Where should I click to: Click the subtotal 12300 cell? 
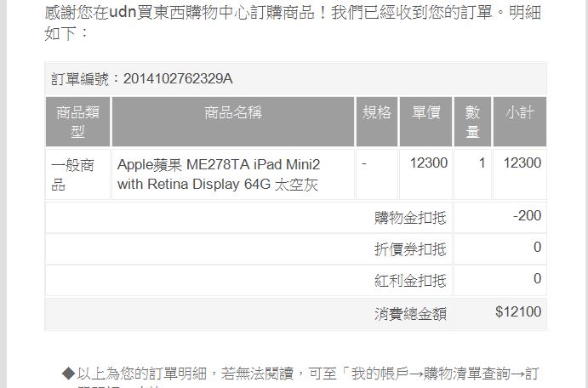click(522, 163)
